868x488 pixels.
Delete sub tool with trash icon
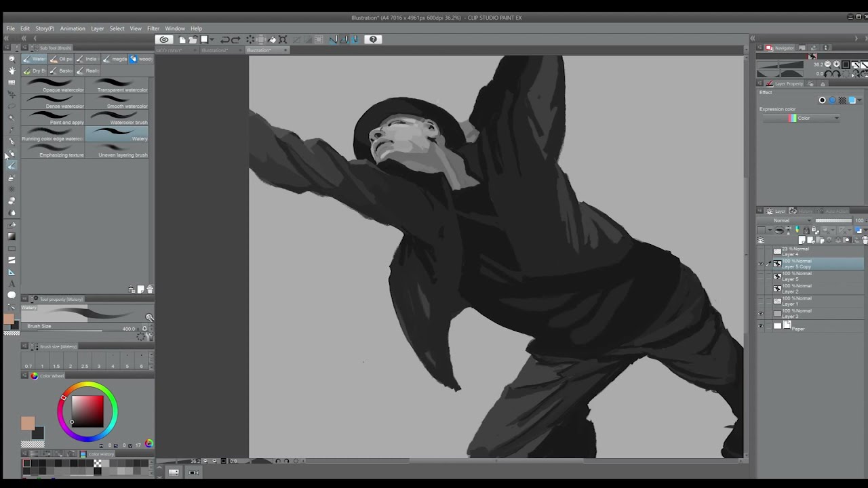pos(150,289)
